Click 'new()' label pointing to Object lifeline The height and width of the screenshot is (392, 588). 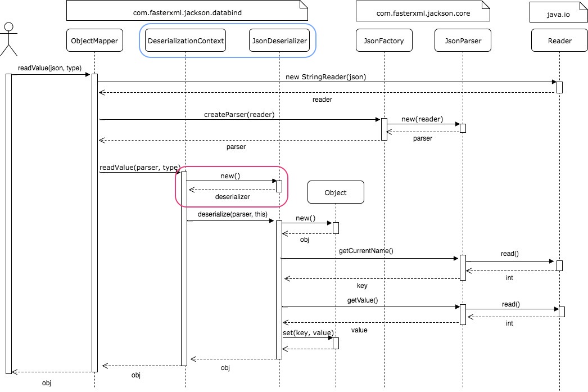[x=306, y=218]
